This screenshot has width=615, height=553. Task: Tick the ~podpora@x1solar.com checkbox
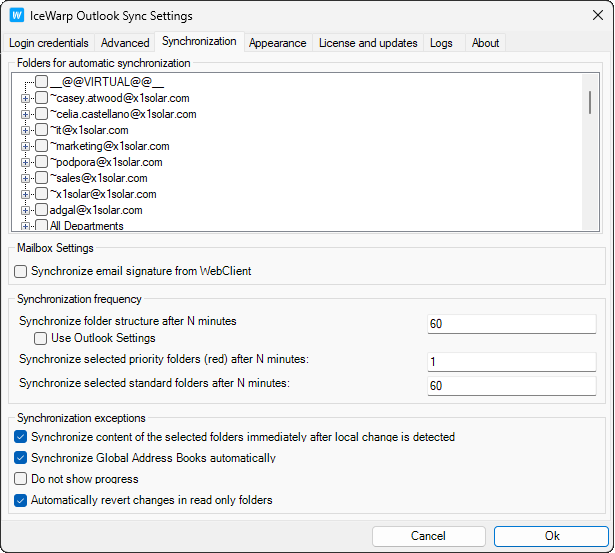point(42,162)
